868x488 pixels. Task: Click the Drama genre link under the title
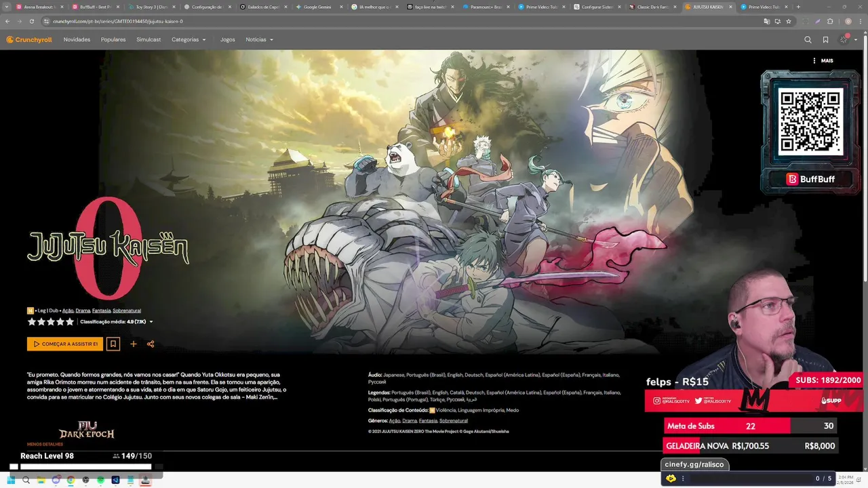[x=83, y=310]
